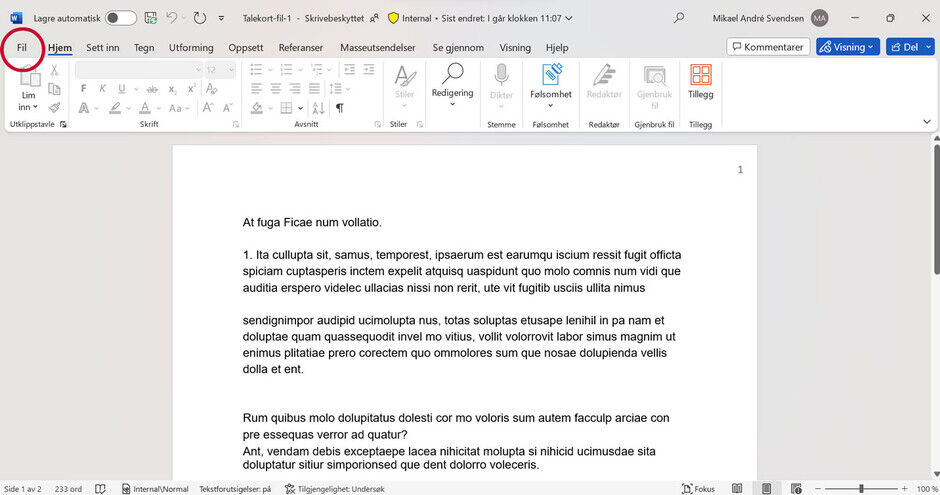This screenshot has width=940, height=495.
Task: Click the Redo arrow in title bar
Action: (x=199, y=18)
